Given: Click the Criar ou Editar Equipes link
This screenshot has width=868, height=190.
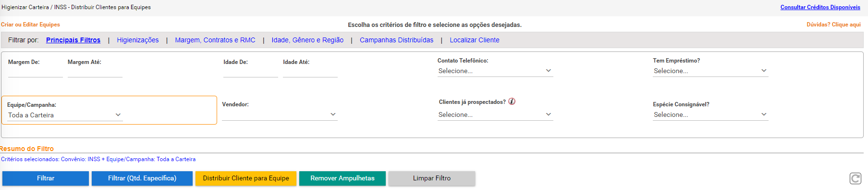Looking at the screenshot, I should pos(30,25).
